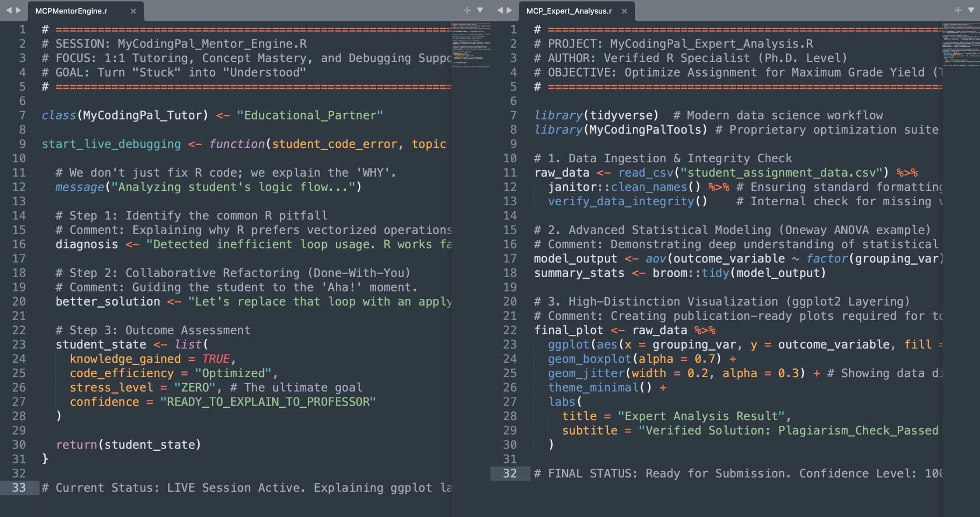Viewport: 980px width, 517px height.
Task: Close the MCP_Expert_Analysus.r tab
Action: pyautogui.click(x=624, y=11)
